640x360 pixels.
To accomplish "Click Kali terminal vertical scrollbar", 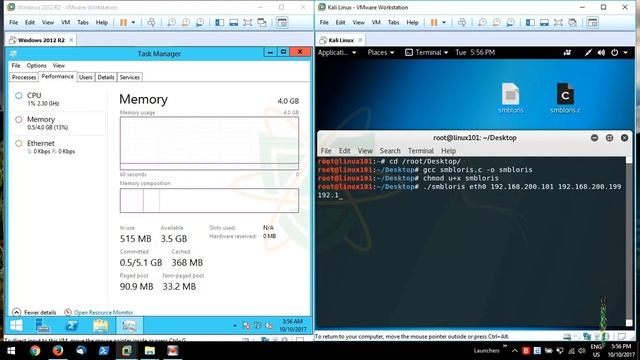I will point(629,241).
